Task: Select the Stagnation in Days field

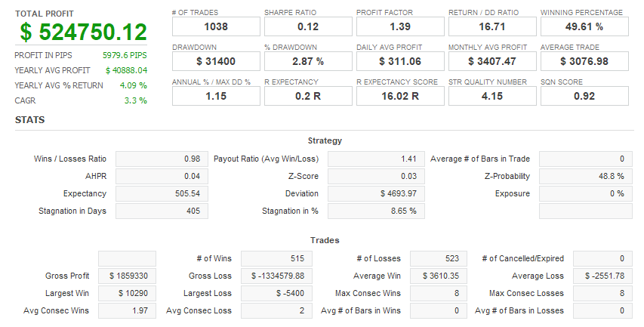Action: pos(162,211)
